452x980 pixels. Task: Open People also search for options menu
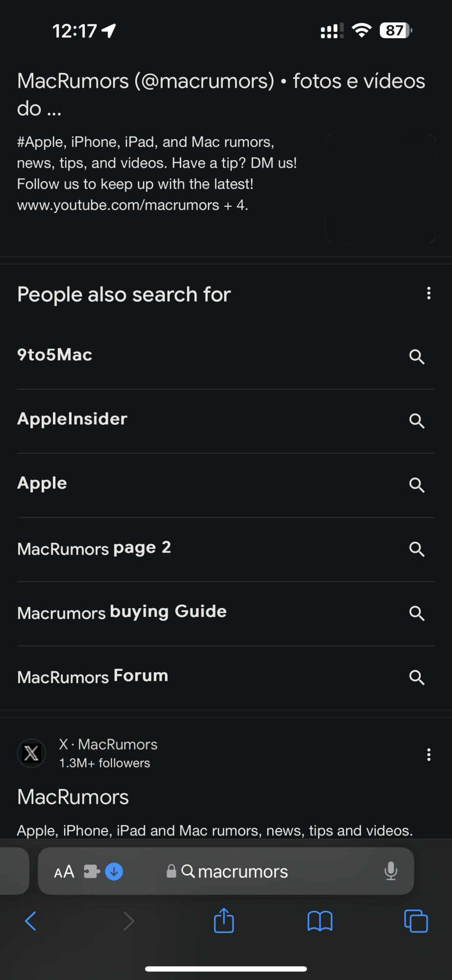[428, 294]
